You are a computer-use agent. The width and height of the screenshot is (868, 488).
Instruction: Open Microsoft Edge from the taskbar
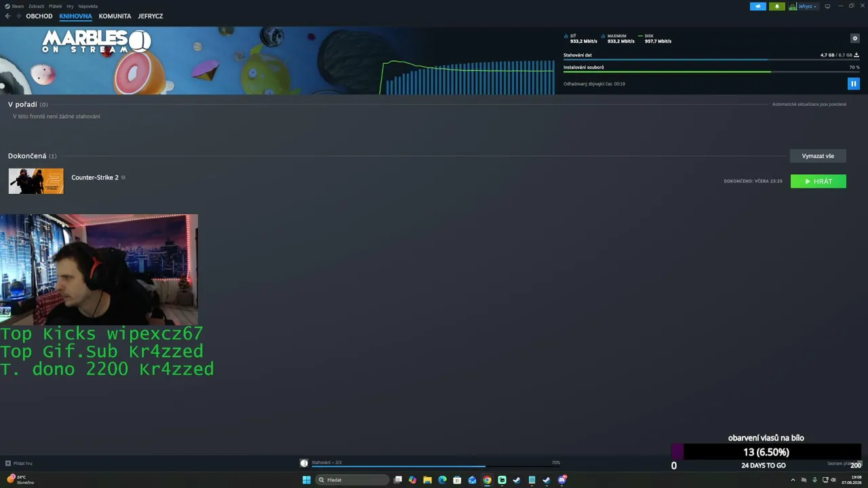(x=442, y=480)
